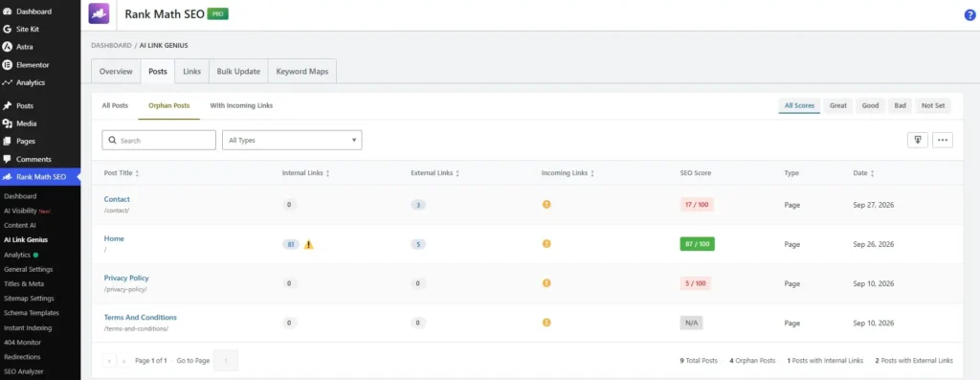Viewport: 980px width, 380px height.
Task: Filter by All Scores
Action: click(799, 105)
